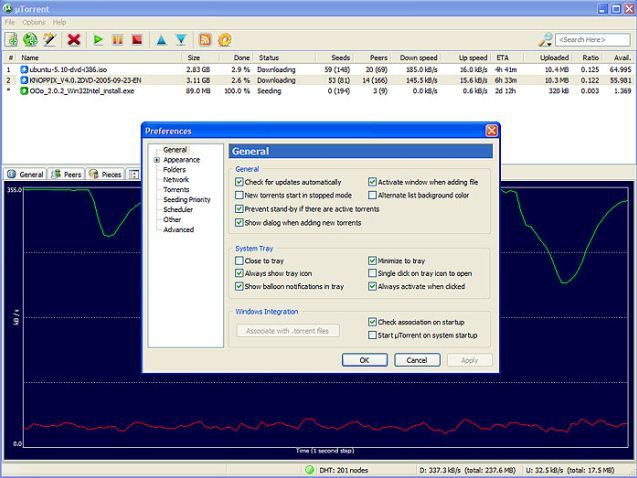Click the uTorrent title bar logo

[7, 8]
